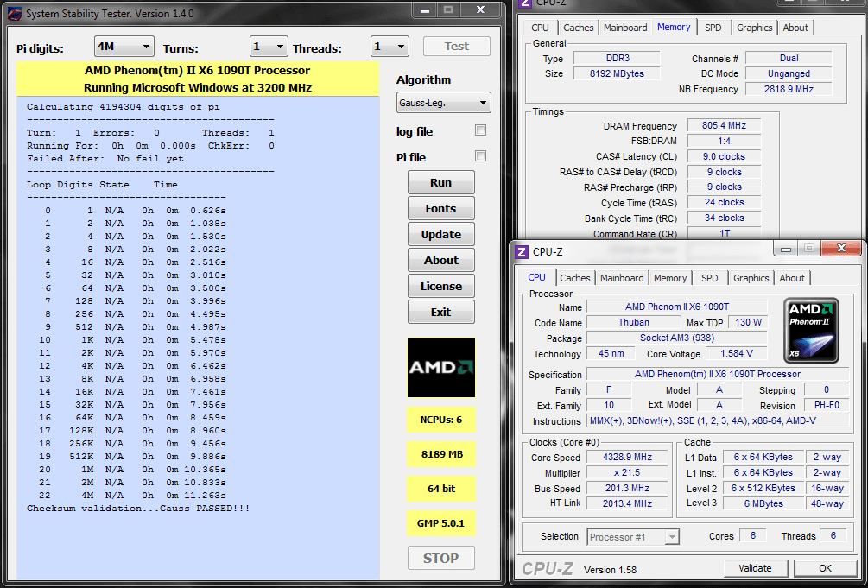This screenshot has width=868, height=588.
Task: Switch to Mainboard tab in front CPU-Z
Action: (x=622, y=278)
